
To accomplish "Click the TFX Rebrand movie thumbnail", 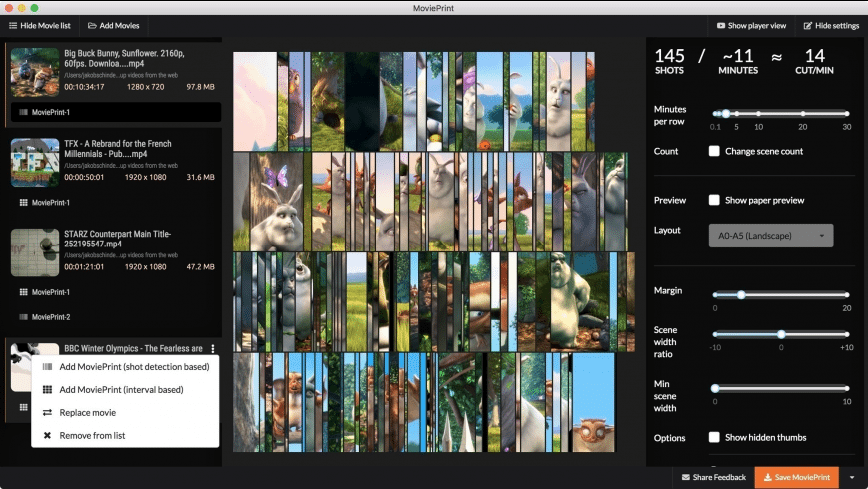I will (35, 163).
